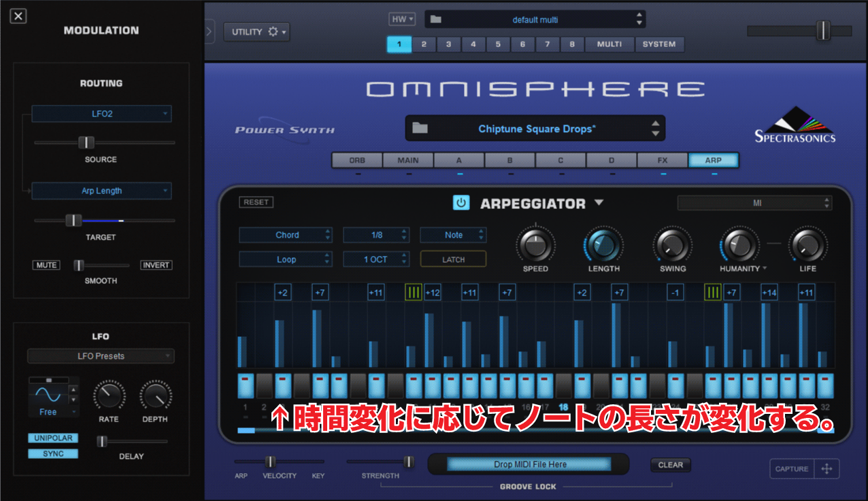Close the Modulation panel with the X icon

pyautogui.click(x=18, y=16)
